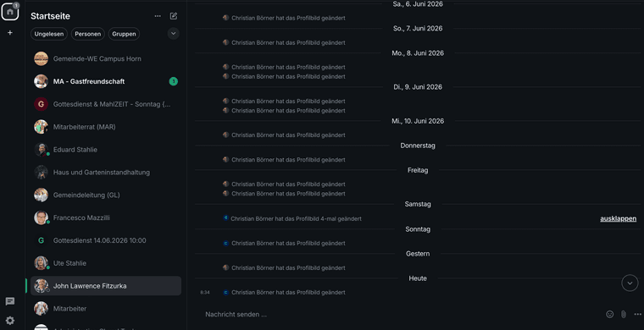Click the Eduard Stahlie avatar
644x330 pixels.
coord(41,150)
